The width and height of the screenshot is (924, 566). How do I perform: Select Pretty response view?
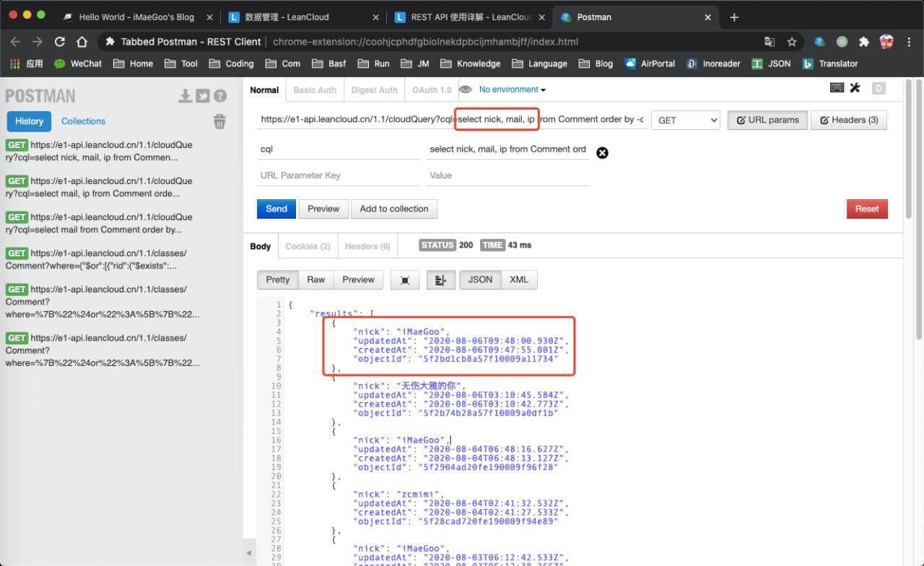278,280
